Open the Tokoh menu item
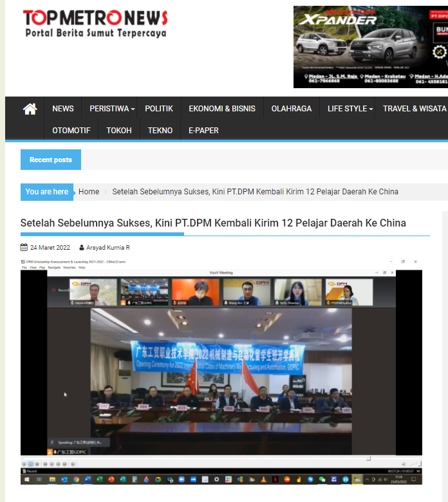This screenshot has height=502, width=448. point(119,130)
